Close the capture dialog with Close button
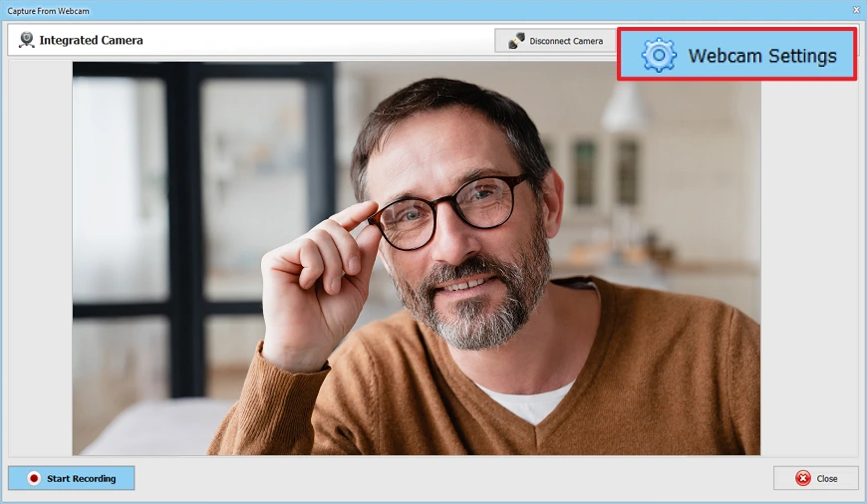 pyautogui.click(x=815, y=478)
